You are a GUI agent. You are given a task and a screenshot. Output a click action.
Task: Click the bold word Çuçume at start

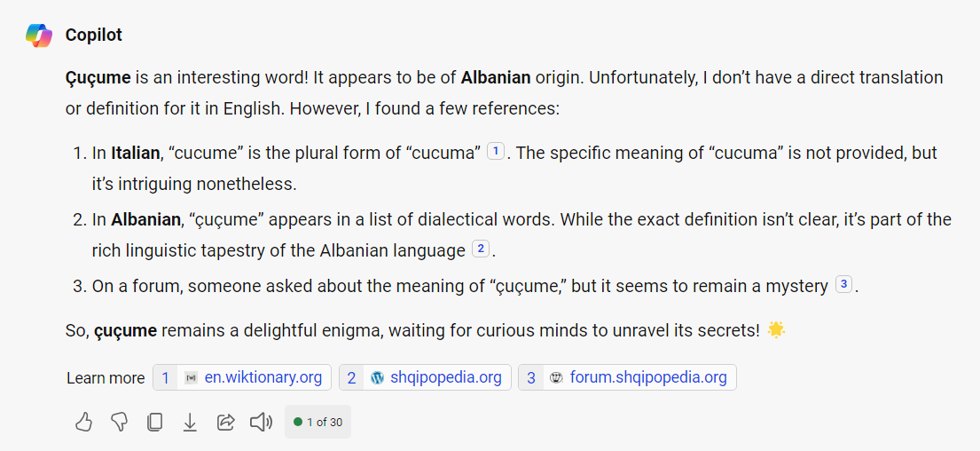pos(98,77)
